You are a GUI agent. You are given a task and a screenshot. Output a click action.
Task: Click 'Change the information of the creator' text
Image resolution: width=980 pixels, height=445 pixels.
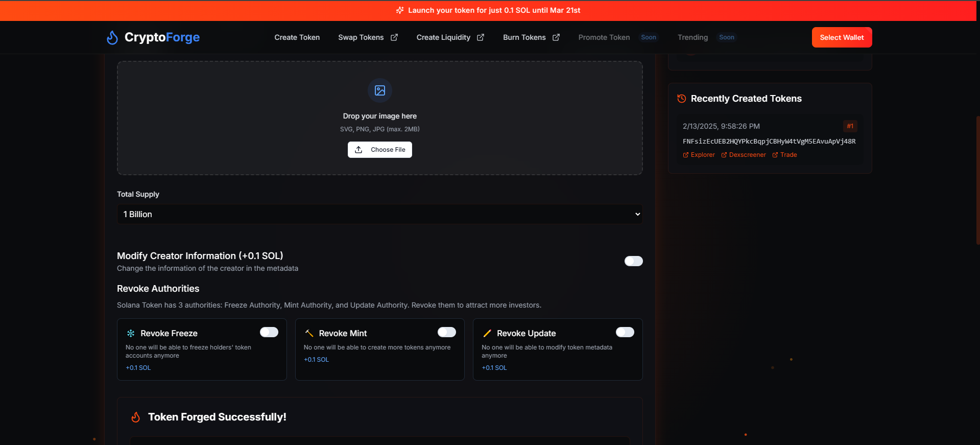click(207, 268)
